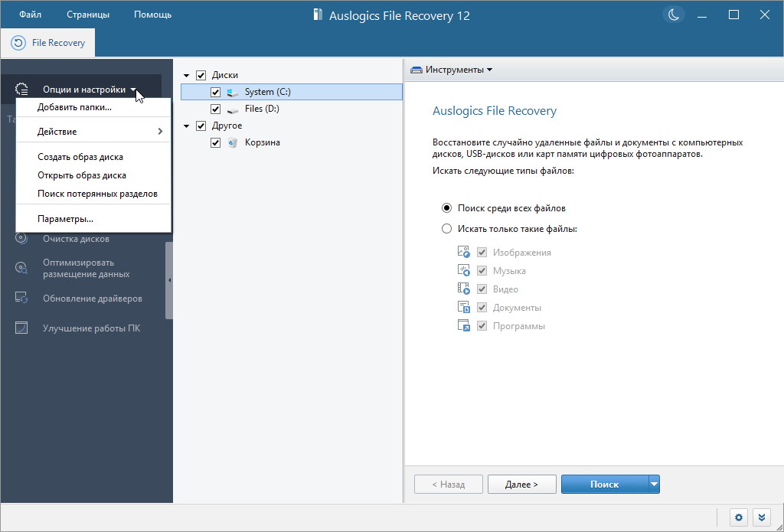784x532 pixels.
Task: Click the Программы file type icon
Action: click(x=463, y=325)
